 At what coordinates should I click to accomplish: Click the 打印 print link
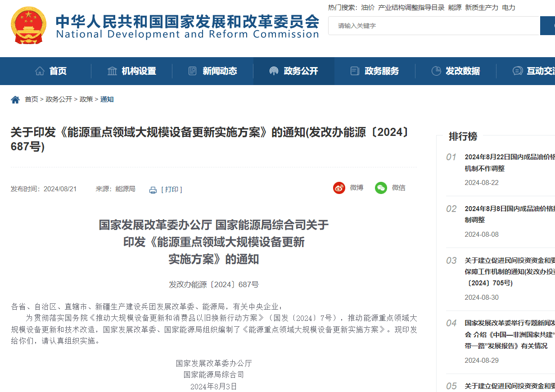point(171,189)
